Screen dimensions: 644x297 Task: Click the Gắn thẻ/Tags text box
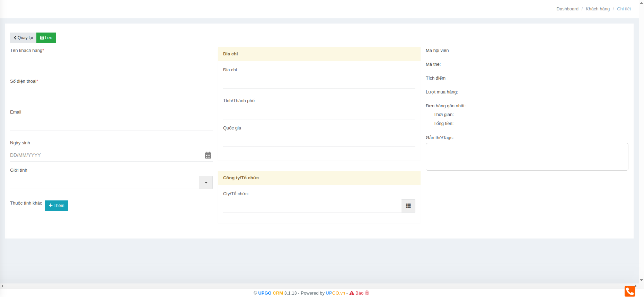pos(527,157)
